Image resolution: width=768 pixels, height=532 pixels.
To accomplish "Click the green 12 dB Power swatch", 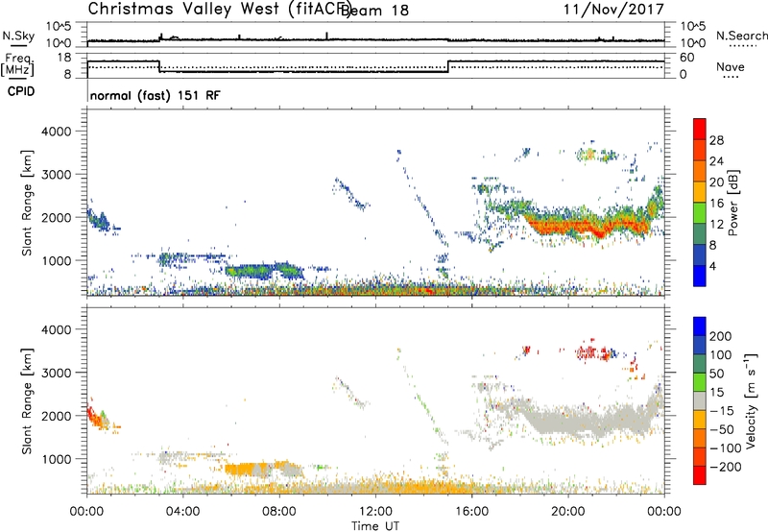I will click(700, 213).
